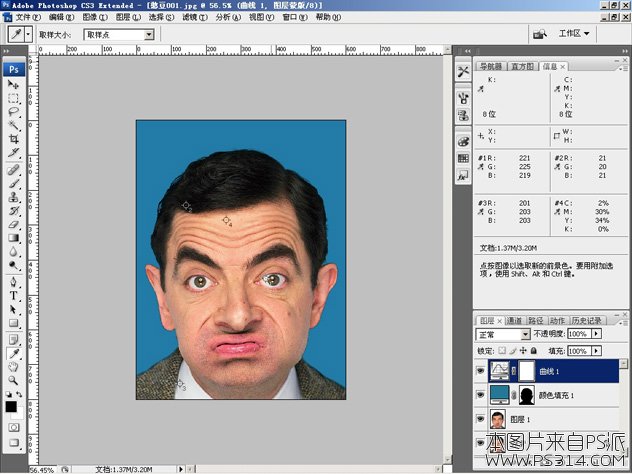The image size is (632, 474).
Task: Switch to the 历史记录 tab
Action: 586,320
